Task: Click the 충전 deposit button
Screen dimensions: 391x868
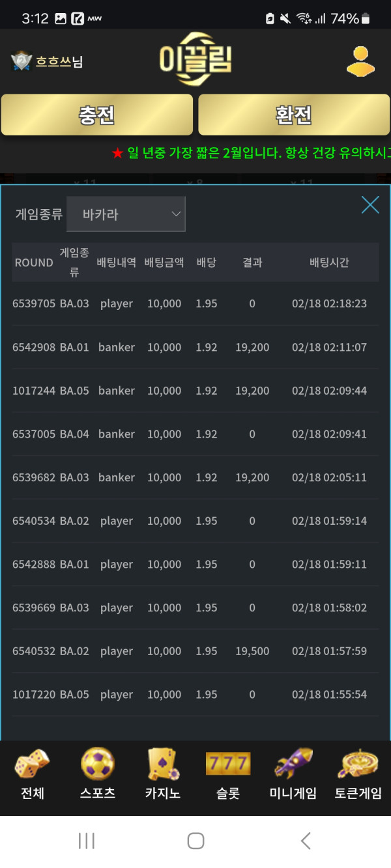Action: click(97, 115)
